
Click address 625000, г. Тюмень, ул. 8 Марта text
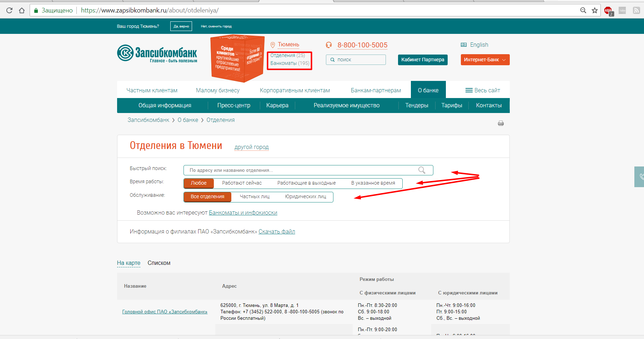click(x=260, y=305)
